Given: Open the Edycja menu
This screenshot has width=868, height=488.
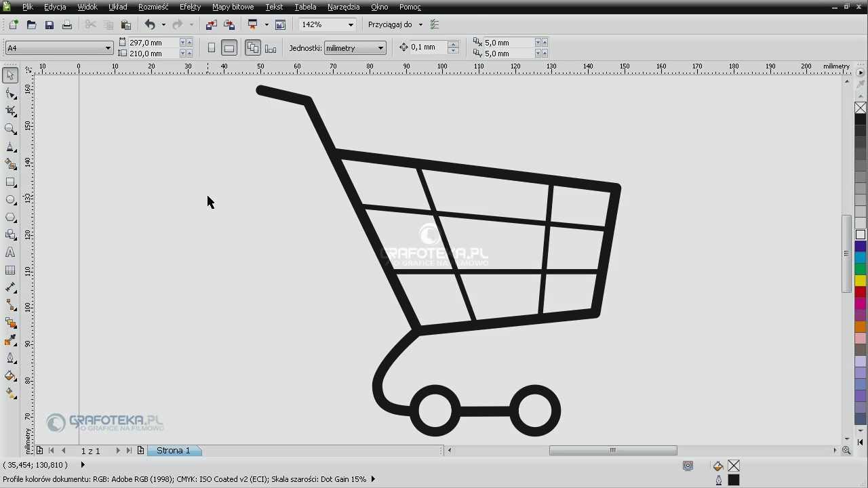Looking at the screenshot, I should coord(55,7).
